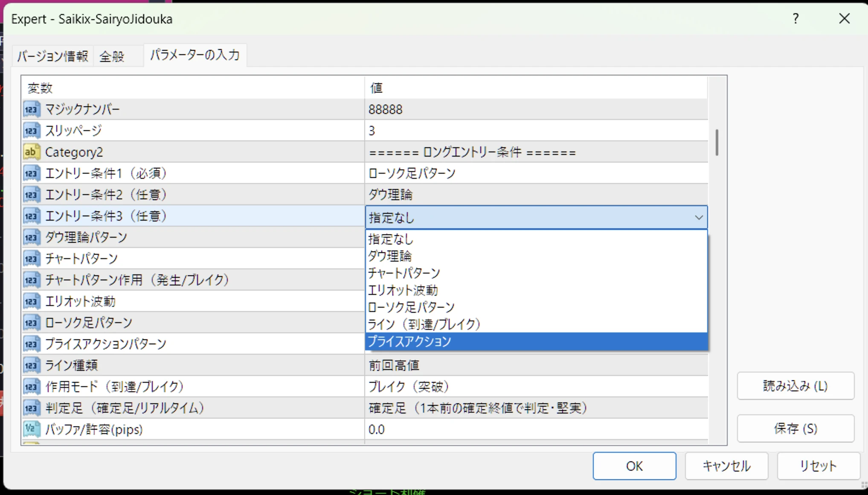The image size is (868, 495).
Task: Click the icon beside ライン種類 row
Action: tap(32, 365)
